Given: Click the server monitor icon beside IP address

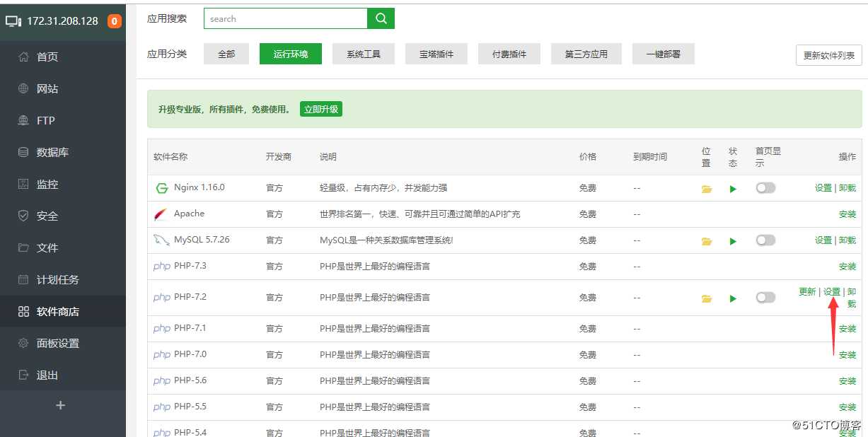Looking at the screenshot, I should point(13,21).
